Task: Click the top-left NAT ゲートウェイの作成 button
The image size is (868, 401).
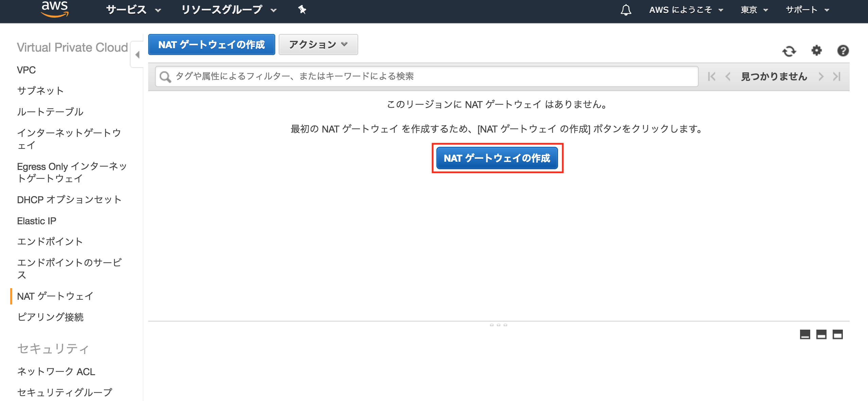Action: click(x=211, y=45)
